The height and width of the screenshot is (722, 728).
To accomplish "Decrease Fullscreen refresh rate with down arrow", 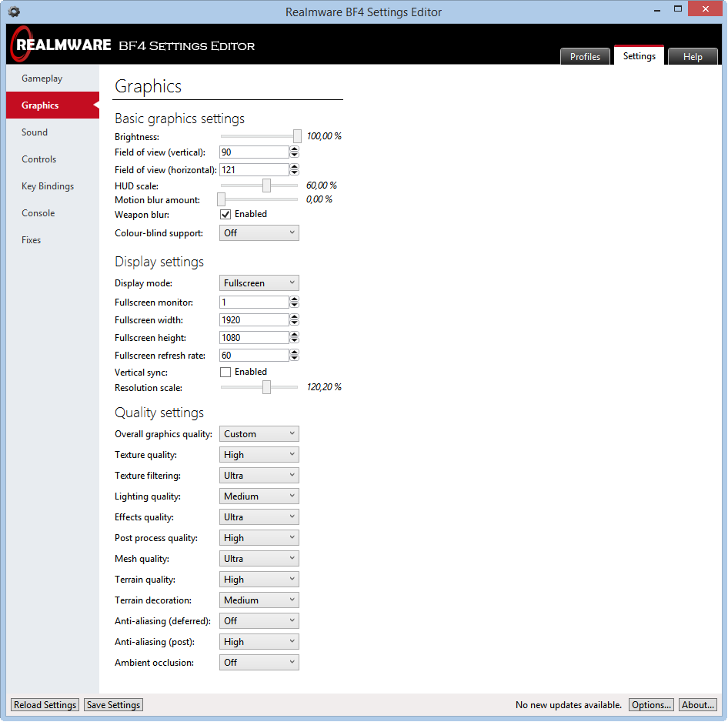I will [x=295, y=358].
